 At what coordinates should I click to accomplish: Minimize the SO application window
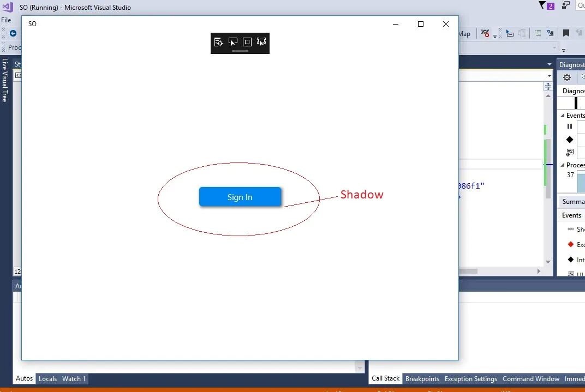click(396, 24)
